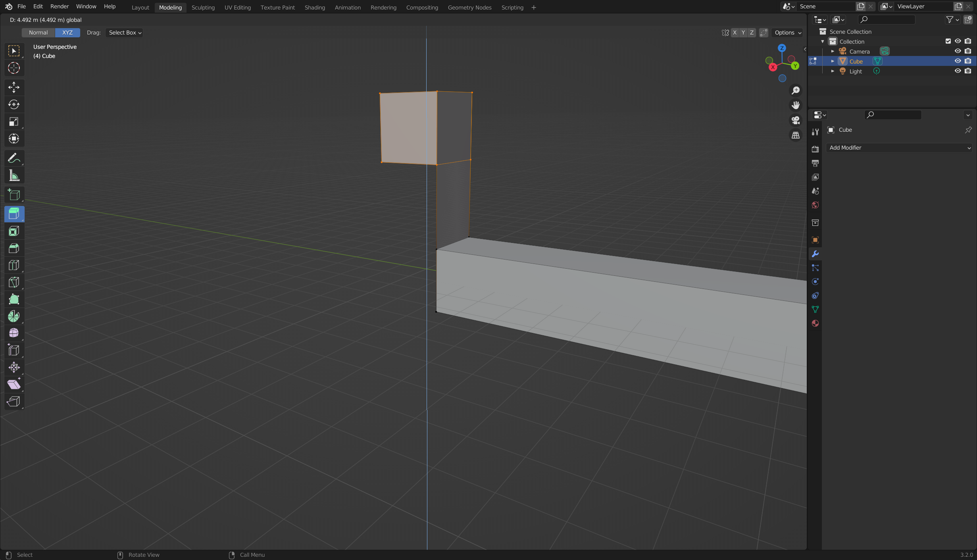The image size is (977, 560).
Task: Select the Bevel tool
Action: tap(14, 248)
